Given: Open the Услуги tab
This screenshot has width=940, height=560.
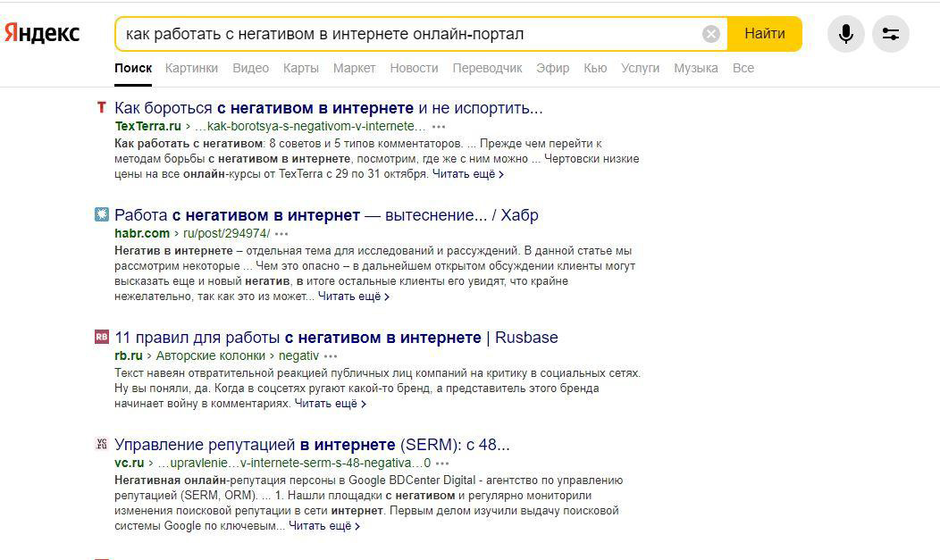Looking at the screenshot, I should (x=641, y=68).
